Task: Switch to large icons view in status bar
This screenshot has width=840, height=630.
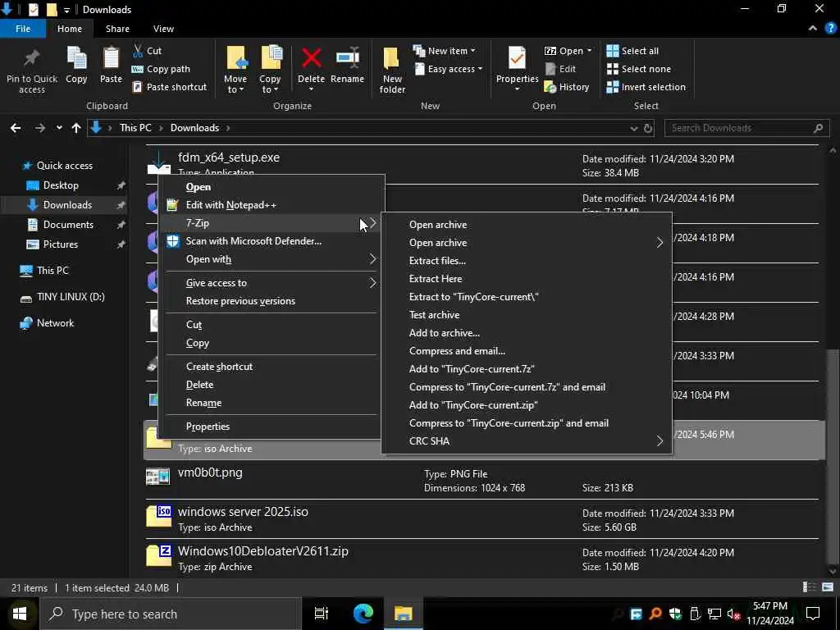Action: click(828, 587)
